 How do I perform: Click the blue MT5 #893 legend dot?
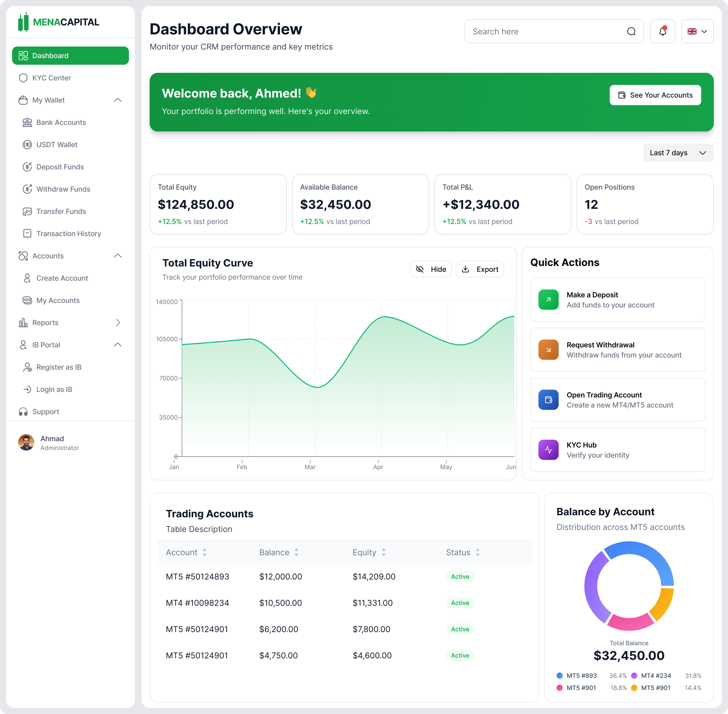[x=560, y=675]
